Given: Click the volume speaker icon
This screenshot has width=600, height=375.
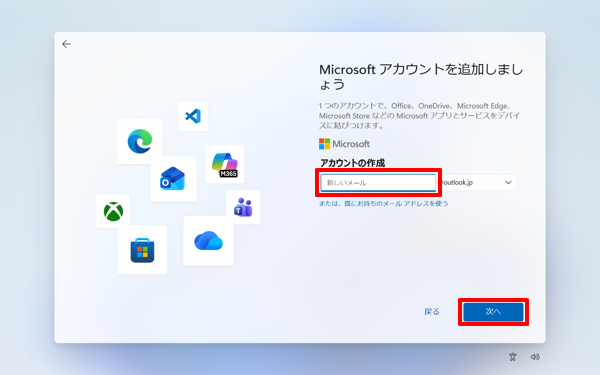Looking at the screenshot, I should [535, 357].
